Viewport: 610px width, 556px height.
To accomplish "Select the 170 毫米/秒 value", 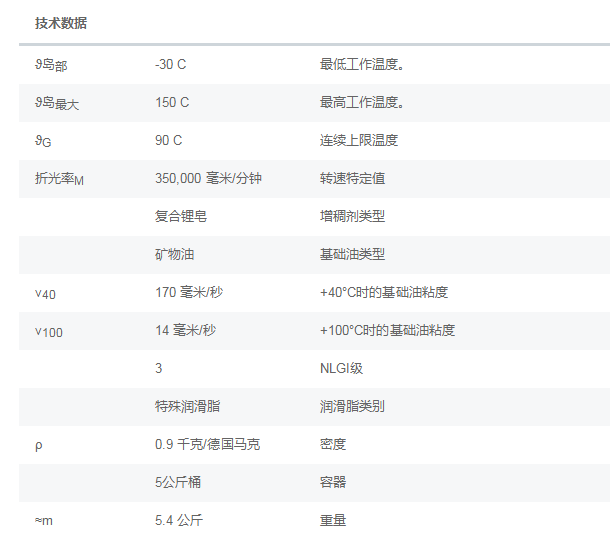I will (189, 292).
